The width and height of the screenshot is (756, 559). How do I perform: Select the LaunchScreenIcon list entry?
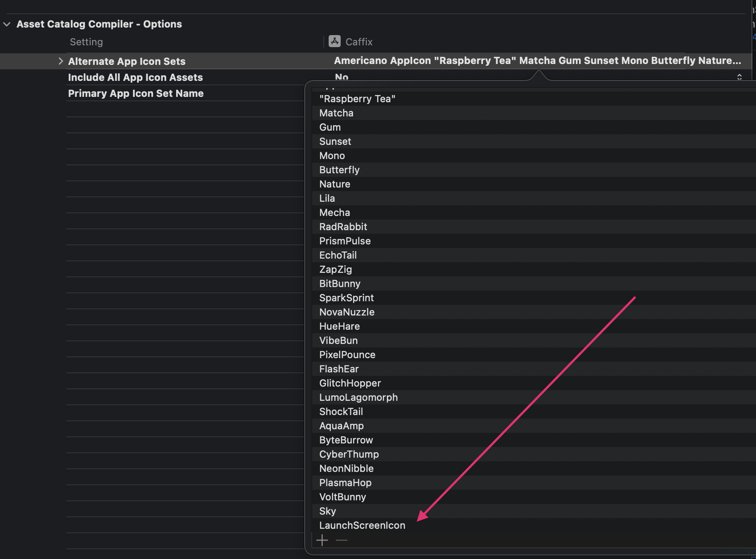click(x=362, y=525)
